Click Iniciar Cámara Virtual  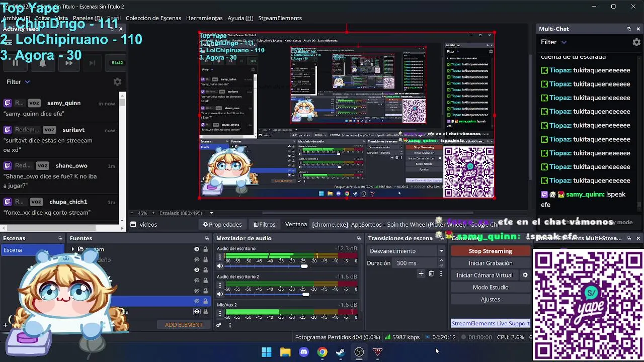485,275
